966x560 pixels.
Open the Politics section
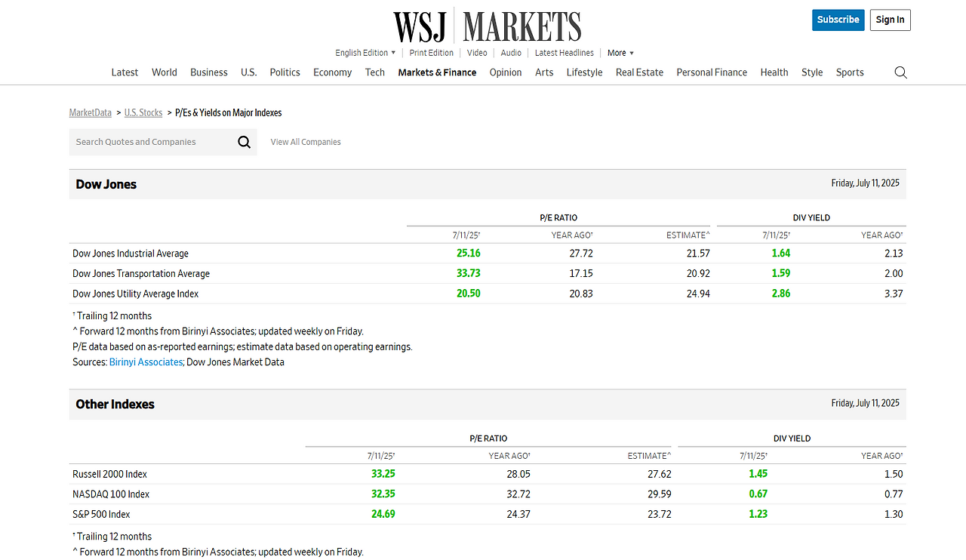285,72
